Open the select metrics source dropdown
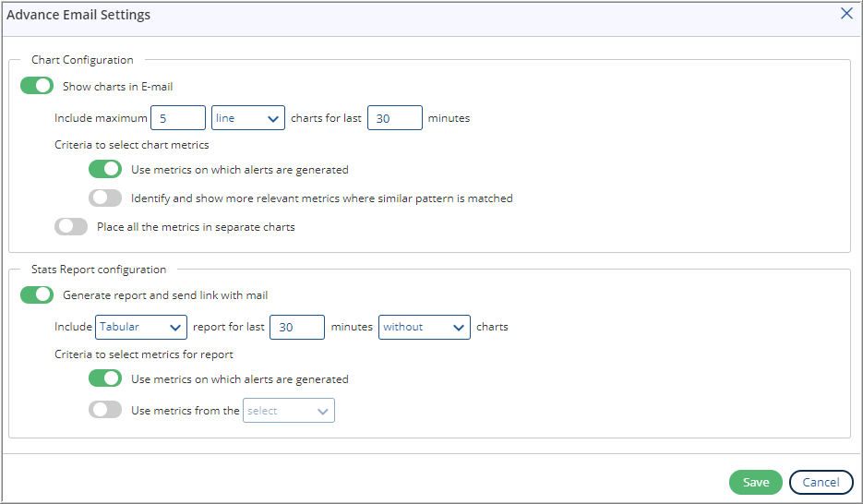Screen dimensions: 863x504 (289, 411)
